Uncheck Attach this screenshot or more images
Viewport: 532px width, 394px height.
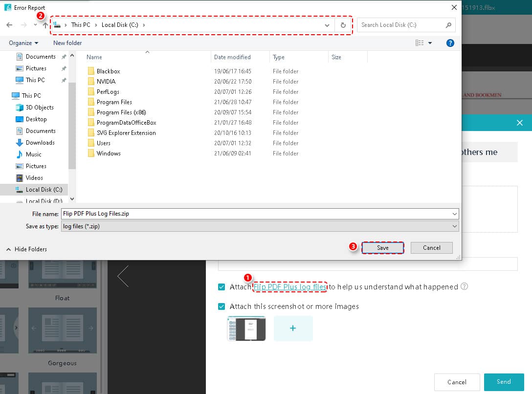click(x=222, y=306)
